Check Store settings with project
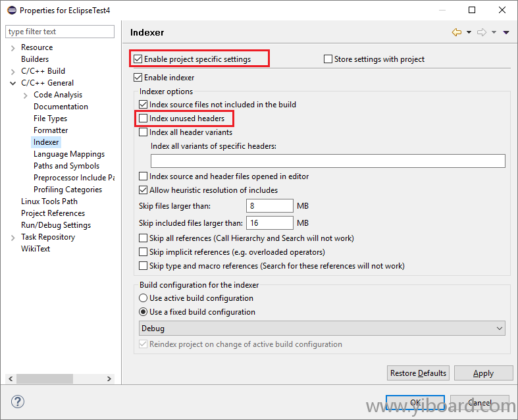The image size is (518, 420). coord(328,59)
